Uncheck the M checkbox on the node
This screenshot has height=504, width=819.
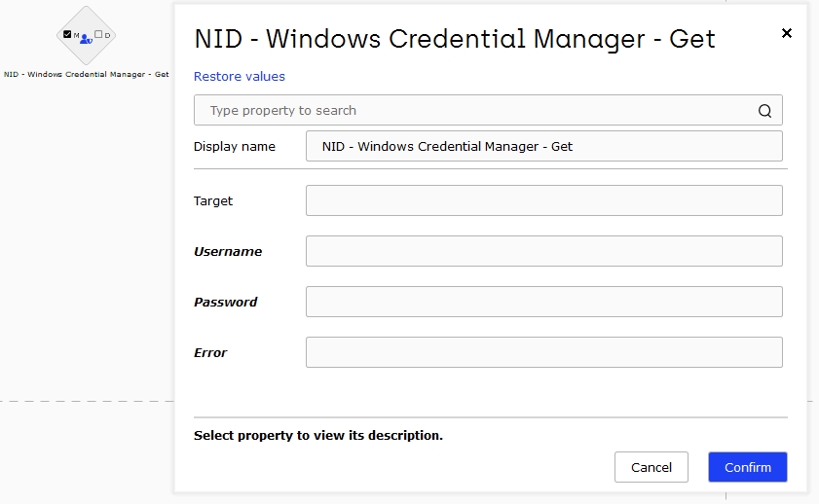(x=67, y=34)
